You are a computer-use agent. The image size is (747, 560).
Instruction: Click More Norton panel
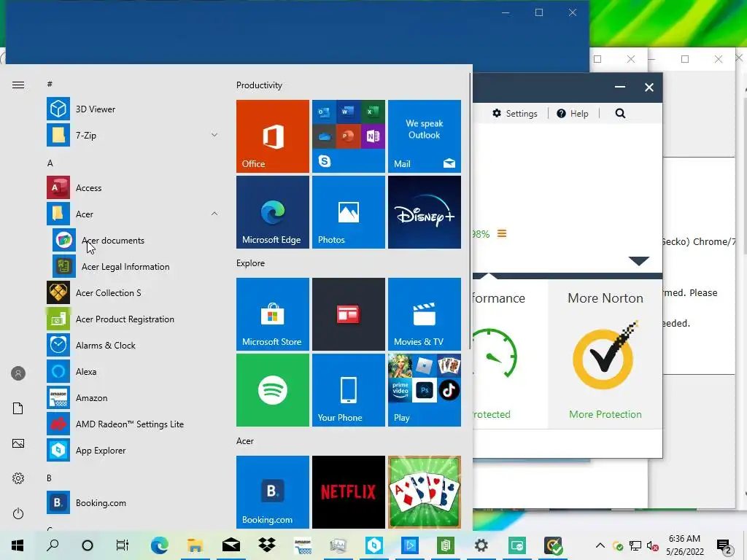click(605, 354)
